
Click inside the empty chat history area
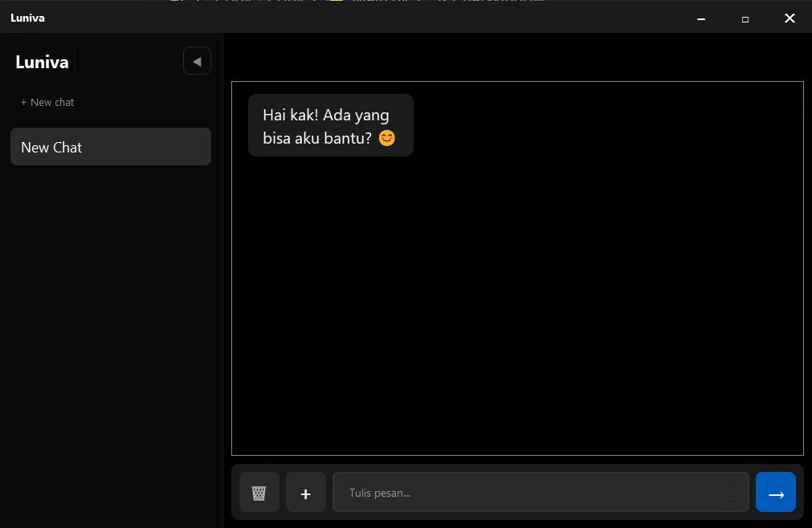517,305
